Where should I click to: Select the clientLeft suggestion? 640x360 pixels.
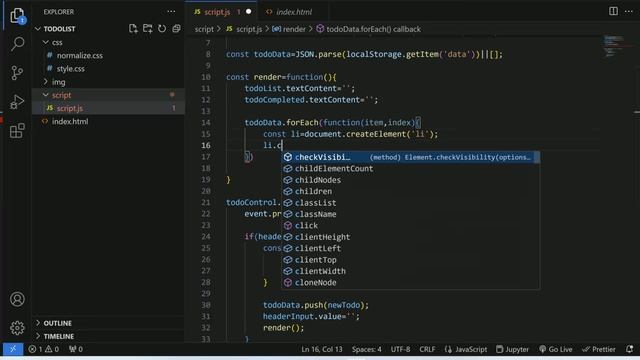(x=411, y=248)
